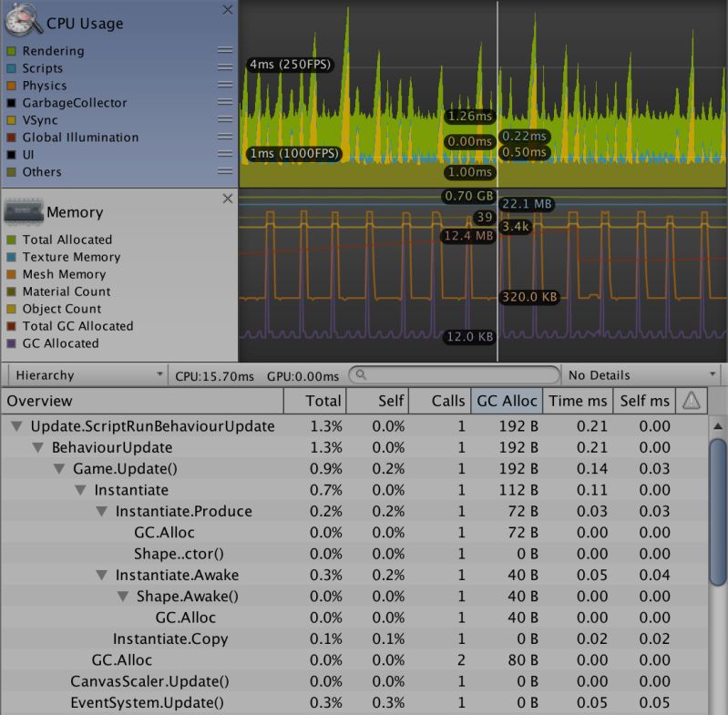The image size is (728, 715).
Task: Close the Memory profiler module
Action: pyautogui.click(x=228, y=199)
